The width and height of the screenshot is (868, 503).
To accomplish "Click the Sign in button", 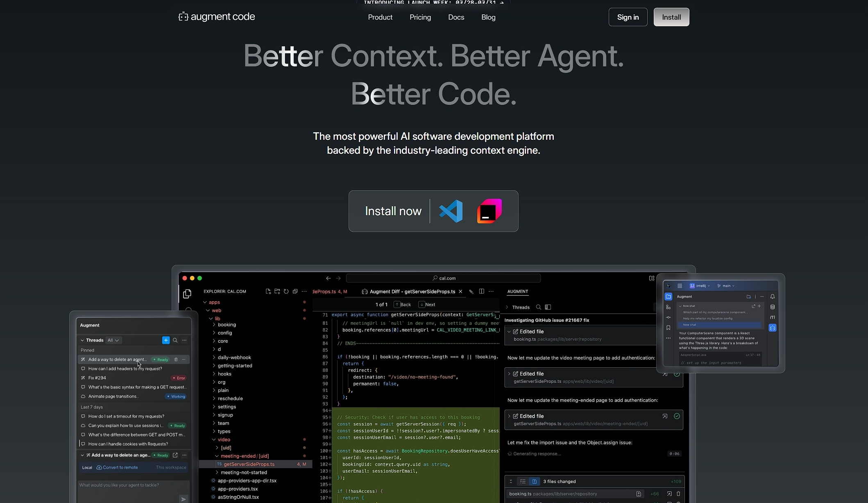I will click(628, 17).
